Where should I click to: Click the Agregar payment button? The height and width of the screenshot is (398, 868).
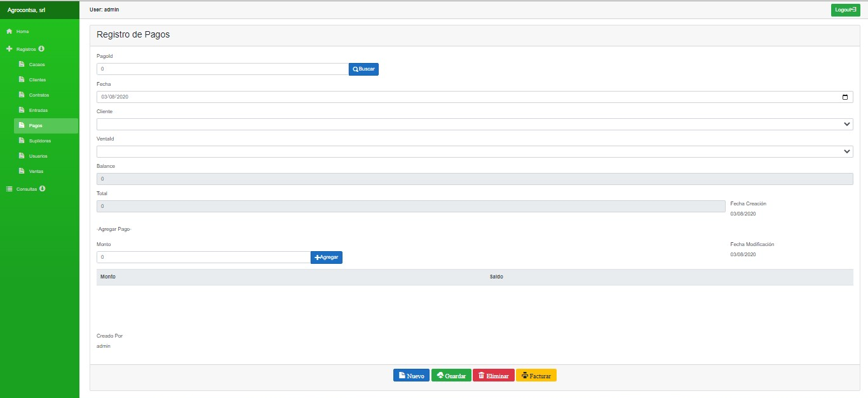[327, 257]
